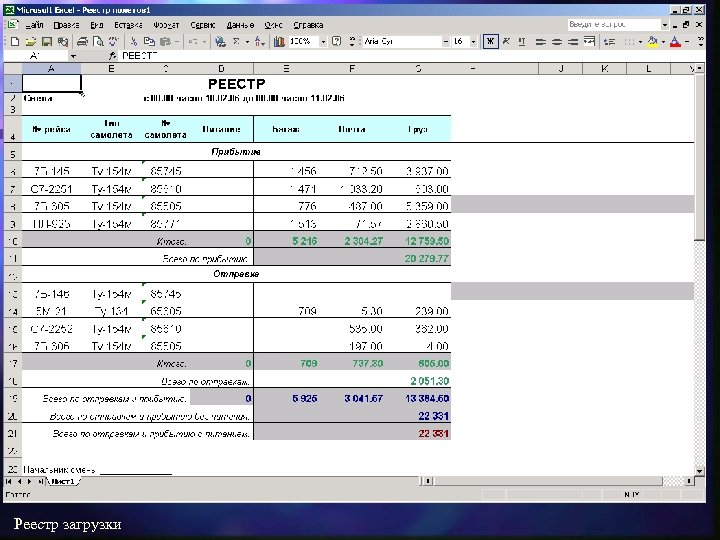Click vertical scrollbar down arrow
Image resolution: width=720 pixels, height=540 pixels.
pos(699,471)
